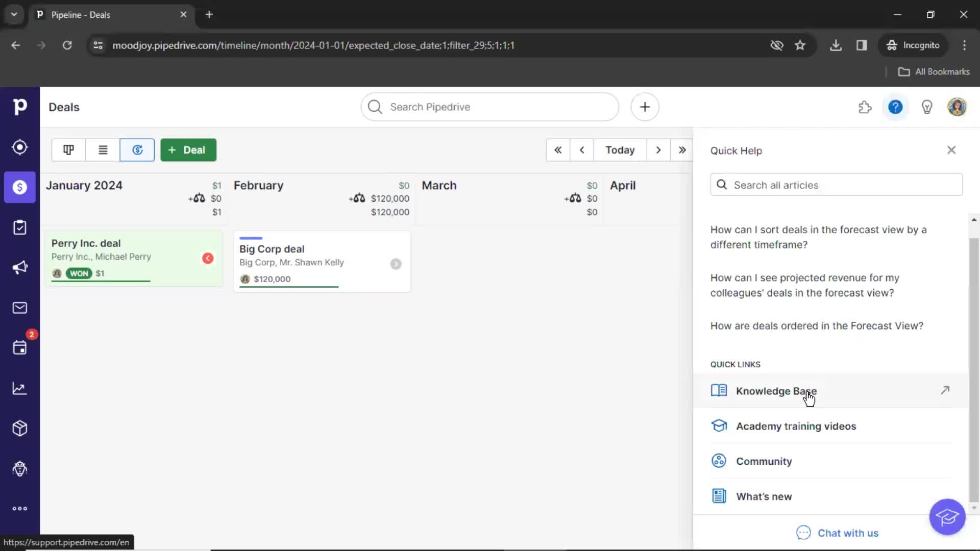Open the extensions puzzle icon
This screenshot has width=980, height=551.
(865, 107)
